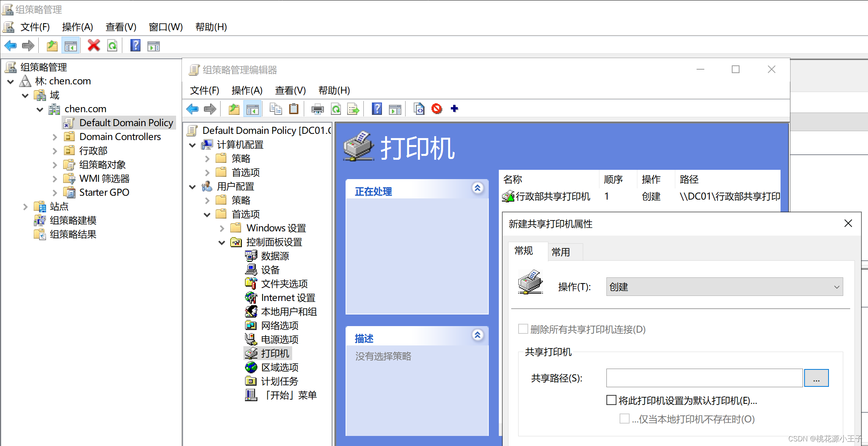Viewport: 868px width, 446px height.
Task: Select the 行政部共享打印机 list entry
Action: click(552, 197)
